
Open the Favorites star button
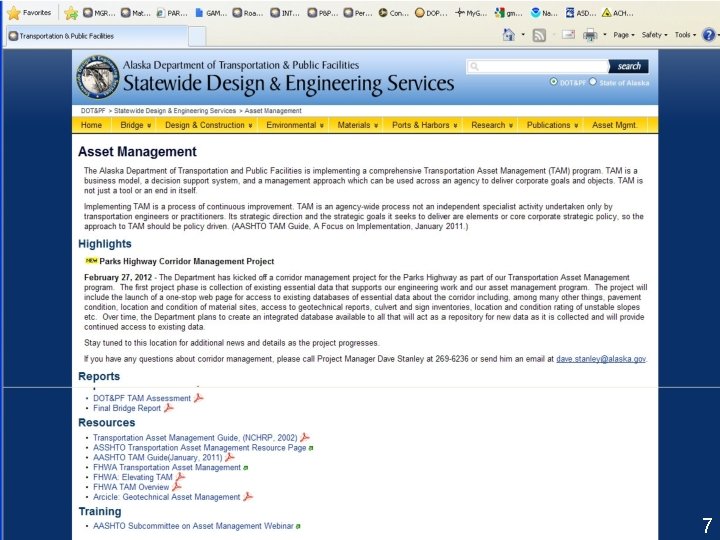[29, 13]
